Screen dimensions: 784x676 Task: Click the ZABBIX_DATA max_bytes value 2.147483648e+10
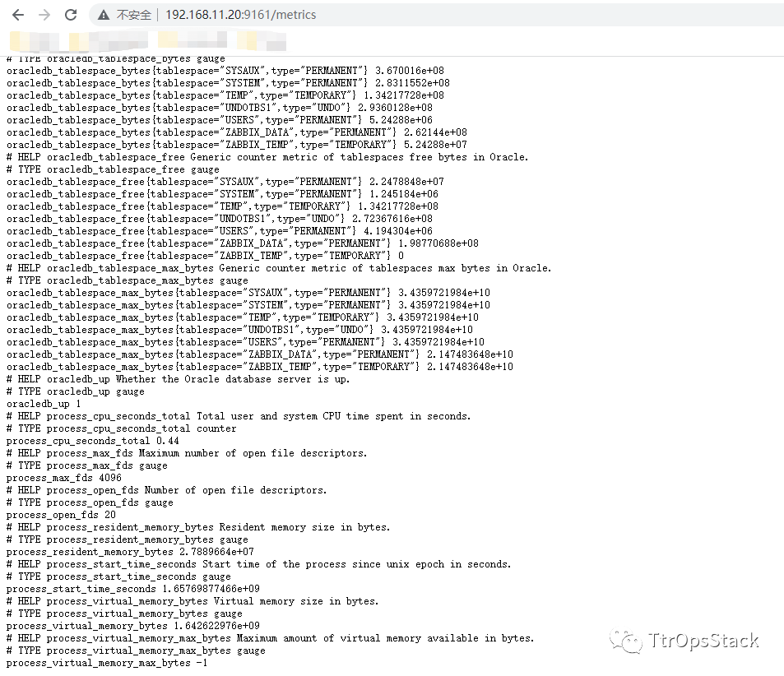point(470,354)
